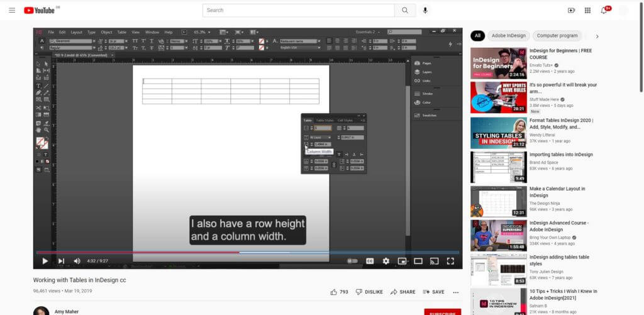This screenshot has width=644, height=315.
Task: Select the Gap tool
Action: (x=46, y=70)
